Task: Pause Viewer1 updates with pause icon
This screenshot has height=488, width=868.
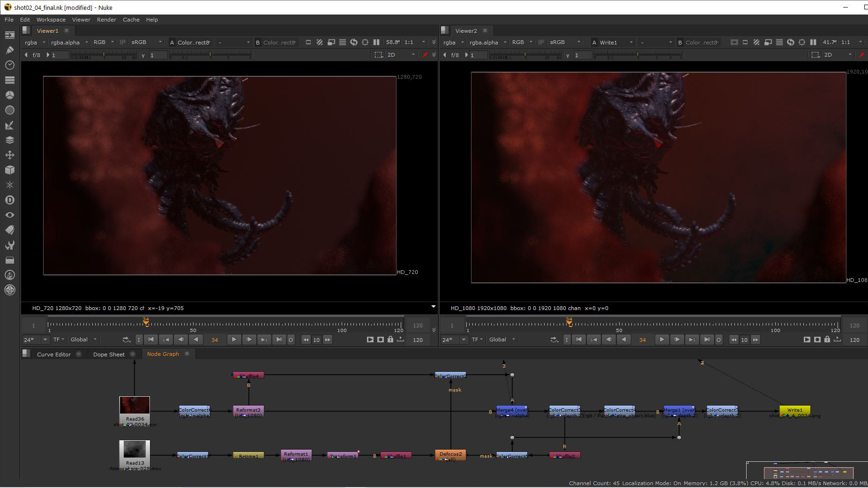Action: pos(376,42)
